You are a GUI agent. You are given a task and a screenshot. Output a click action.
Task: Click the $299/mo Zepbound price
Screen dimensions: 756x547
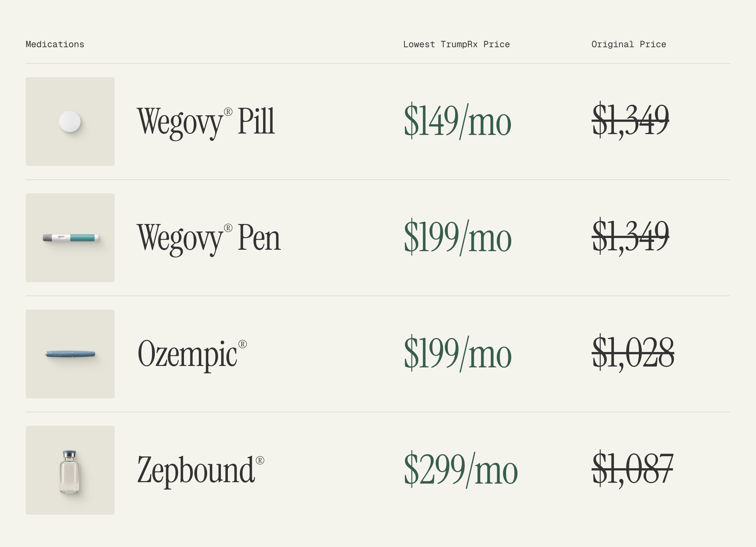pyautogui.click(x=460, y=470)
